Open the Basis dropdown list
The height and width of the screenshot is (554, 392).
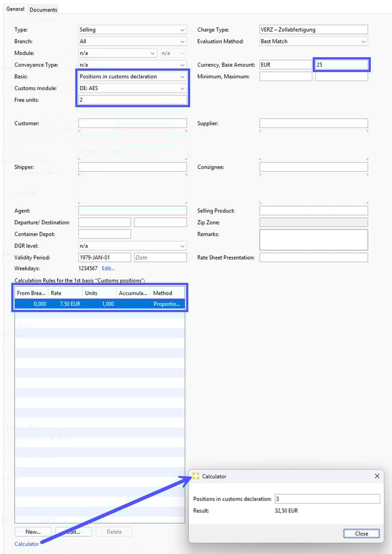click(x=132, y=77)
